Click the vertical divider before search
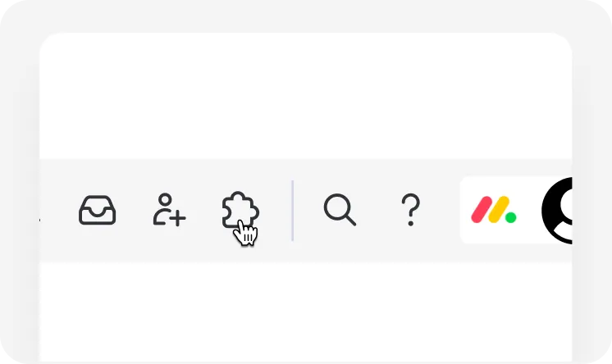This screenshot has width=612, height=364. point(292,211)
